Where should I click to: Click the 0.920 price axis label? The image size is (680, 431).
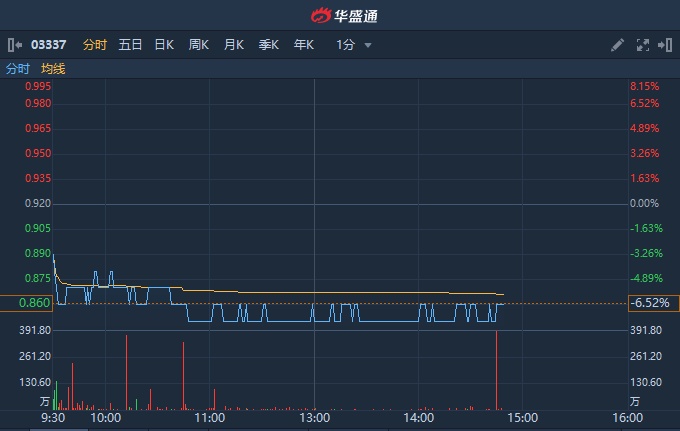pos(38,203)
